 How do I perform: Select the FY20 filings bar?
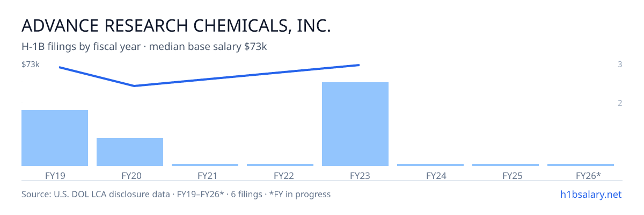[130, 152]
